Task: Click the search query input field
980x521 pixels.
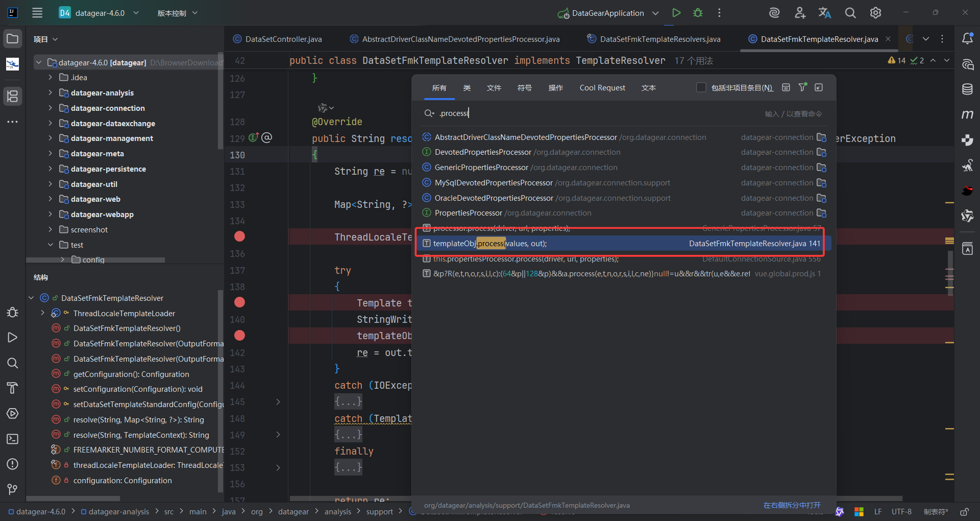Action: coord(597,113)
